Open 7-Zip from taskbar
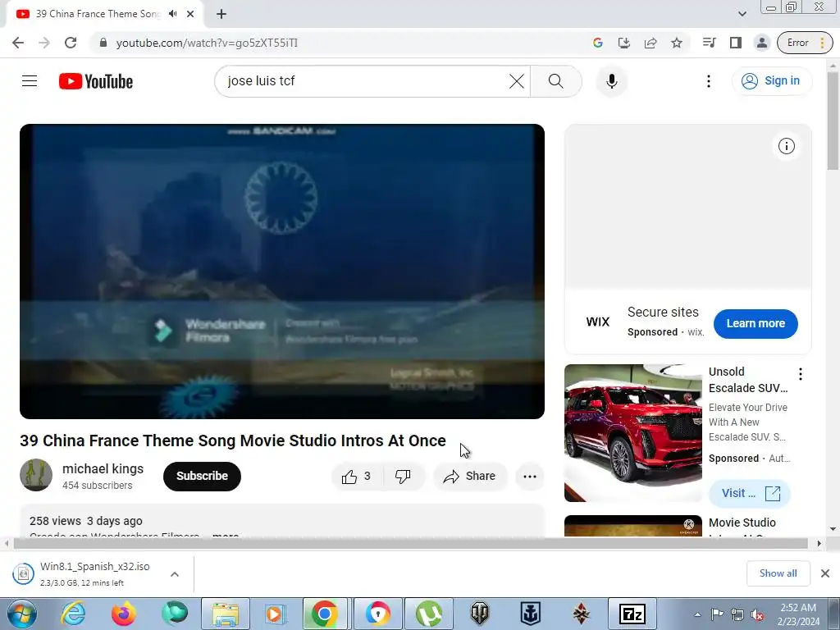 click(x=632, y=614)
